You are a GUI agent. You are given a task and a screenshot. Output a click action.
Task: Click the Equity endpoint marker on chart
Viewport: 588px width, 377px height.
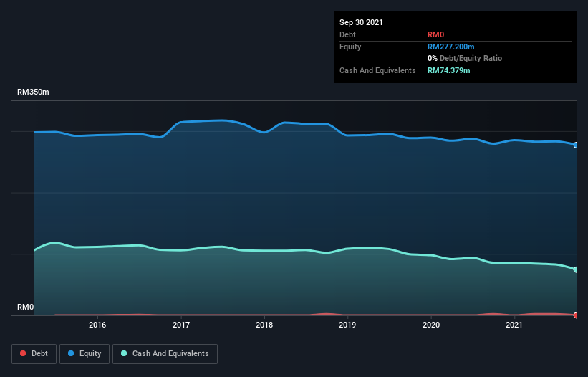(576, 145)
